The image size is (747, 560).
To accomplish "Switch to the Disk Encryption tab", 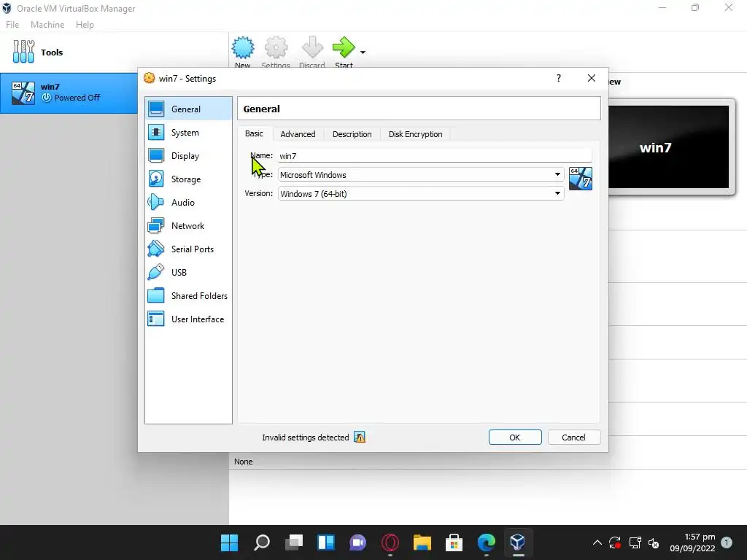I will (x=415, y=134).
